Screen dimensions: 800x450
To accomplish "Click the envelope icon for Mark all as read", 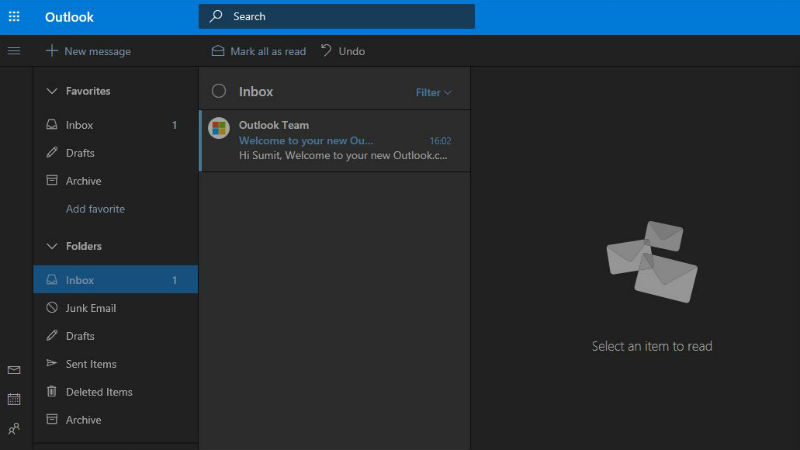I will tap(218, 51).
